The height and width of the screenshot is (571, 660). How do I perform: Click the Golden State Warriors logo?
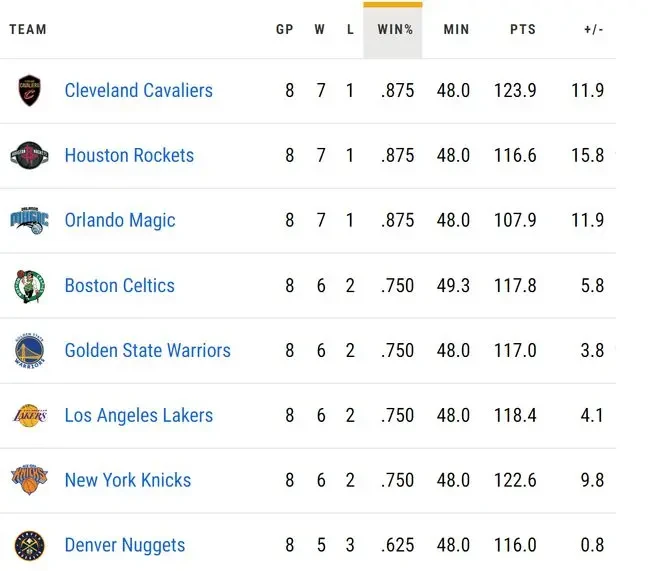pos(29,351)
